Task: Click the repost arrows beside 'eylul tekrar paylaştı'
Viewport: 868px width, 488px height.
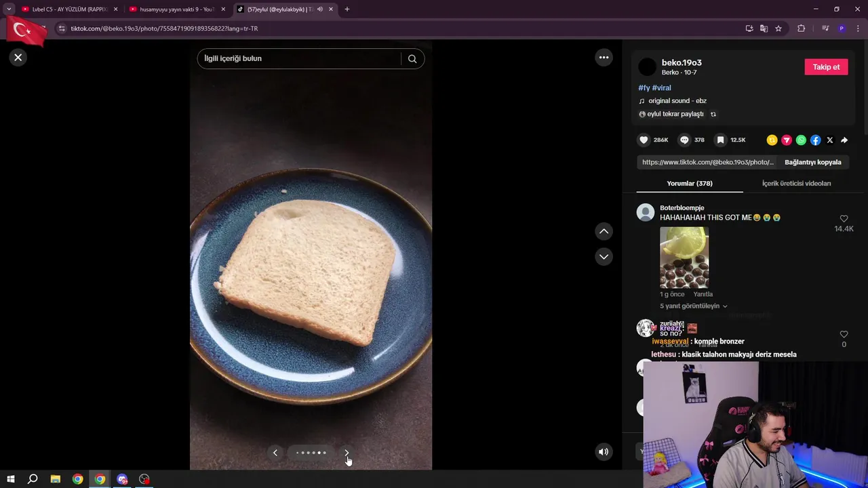Action: (x=713, y=114)
